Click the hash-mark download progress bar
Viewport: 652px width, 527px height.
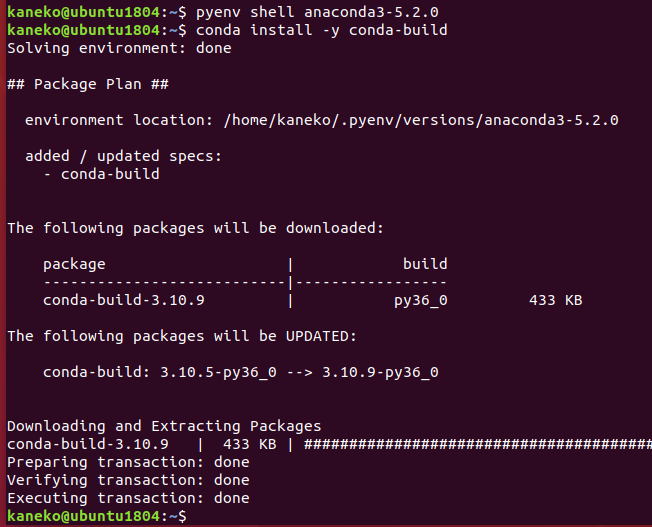tap(478, 444)
